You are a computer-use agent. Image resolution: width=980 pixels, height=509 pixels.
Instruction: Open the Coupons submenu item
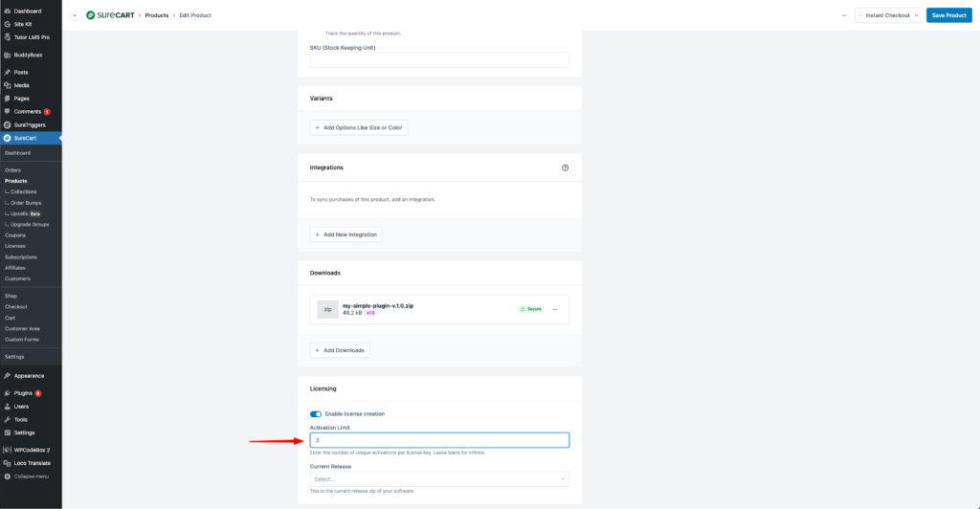(15, 235)
